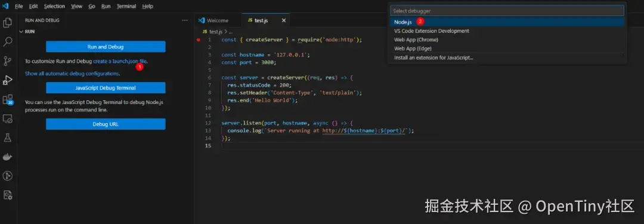644x224 pixels.
Task: Collapse the RUN section chevron
Action: tap(21, 31)
